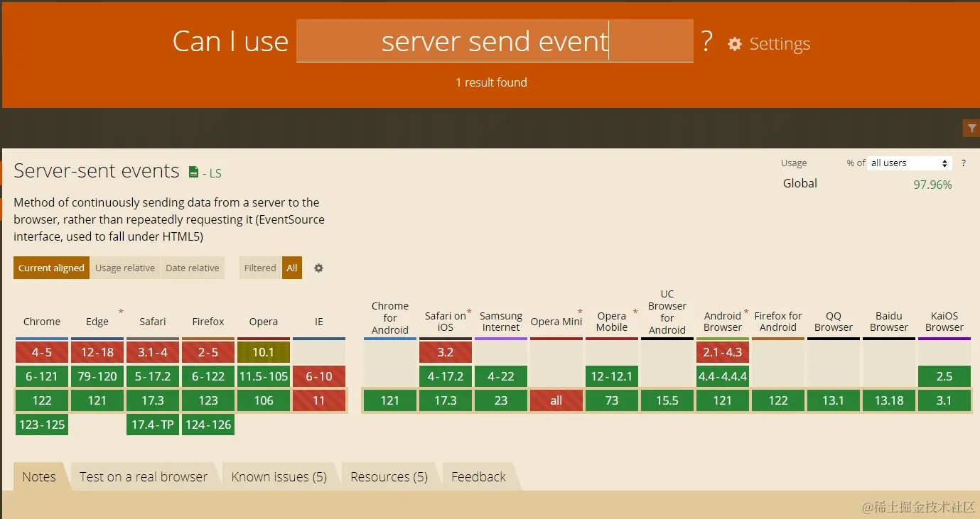Click Safari 3.1-4 cell
Image resolution: width=980 pixels, height=519 pixels.
[153, 352]
